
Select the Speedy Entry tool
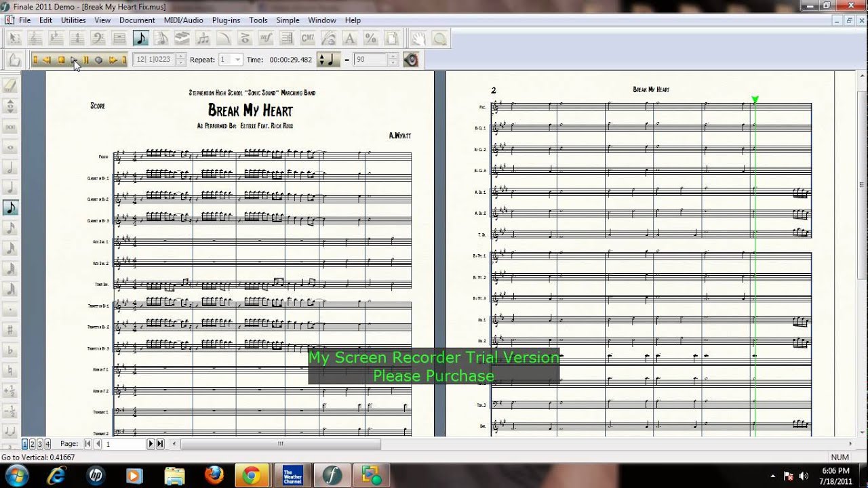(x=161, y=38)
